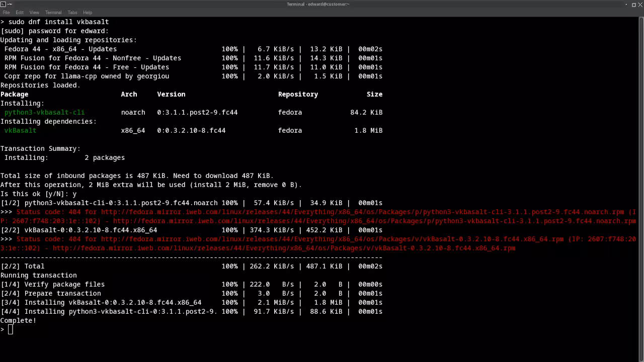This screenshot has height=362, width=644.
Task: Open the View menu
Action: [x=34, y=13]
